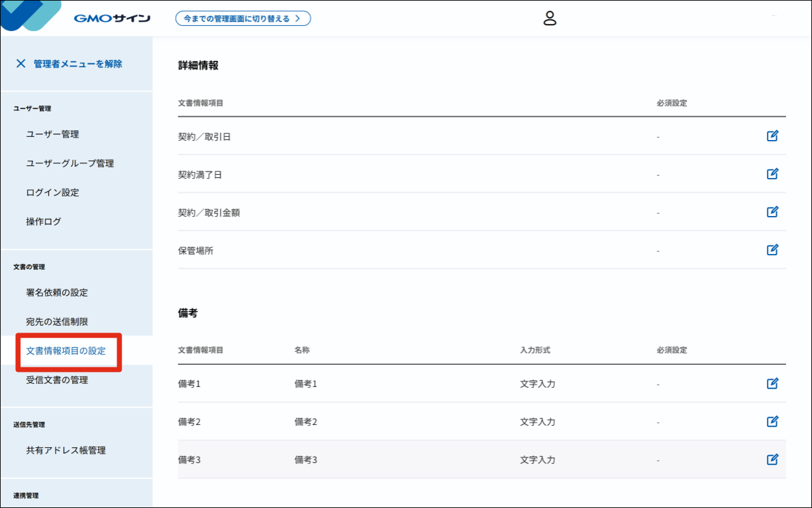Edit the 契約／取引日 item with the pencil icon
The height and width of the screenshot is (508, 812).
[773, 136]
